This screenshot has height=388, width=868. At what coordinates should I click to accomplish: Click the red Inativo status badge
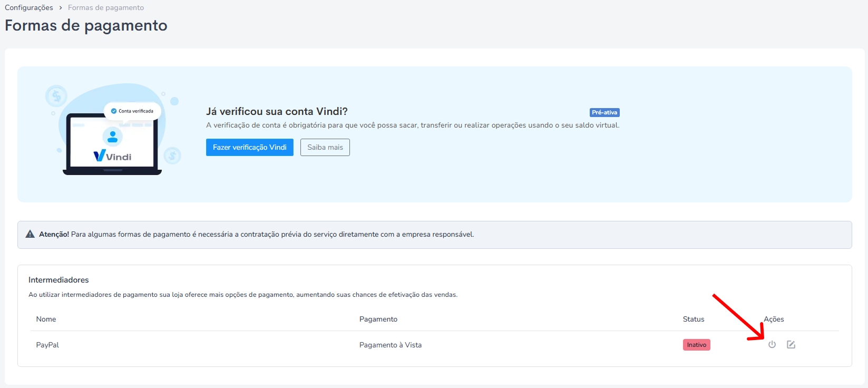[x=697, y=345]
